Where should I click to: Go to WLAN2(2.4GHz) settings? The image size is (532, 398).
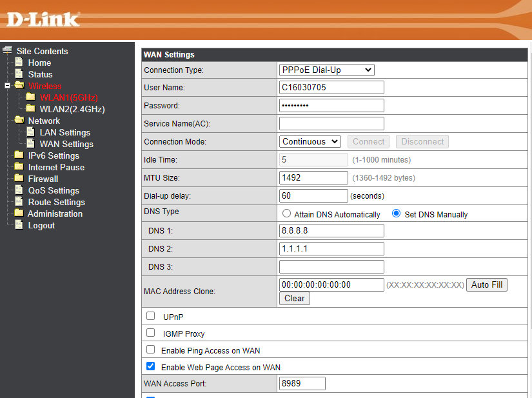coord(72,109)
